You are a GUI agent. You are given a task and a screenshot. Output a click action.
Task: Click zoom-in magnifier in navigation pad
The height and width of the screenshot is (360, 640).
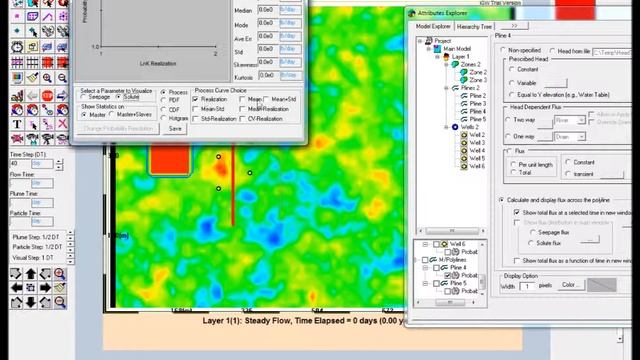pyautogui.click(x=60, y=274)
